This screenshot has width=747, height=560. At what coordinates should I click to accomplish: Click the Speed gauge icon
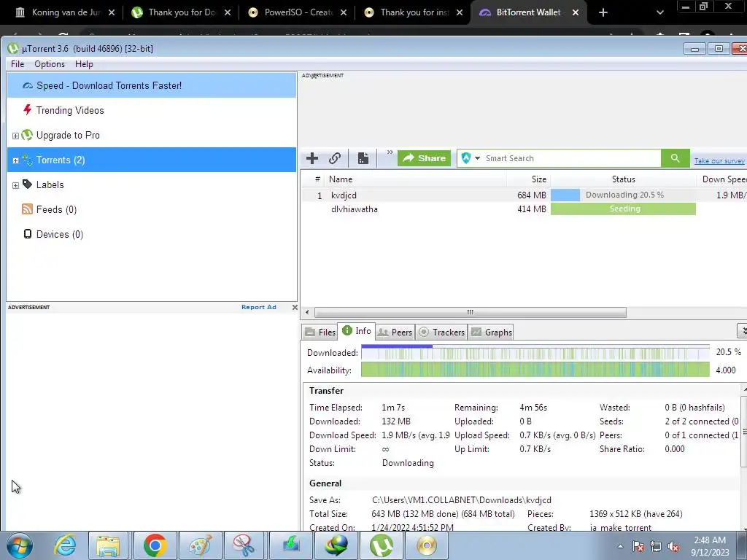(x=28, y=86)
